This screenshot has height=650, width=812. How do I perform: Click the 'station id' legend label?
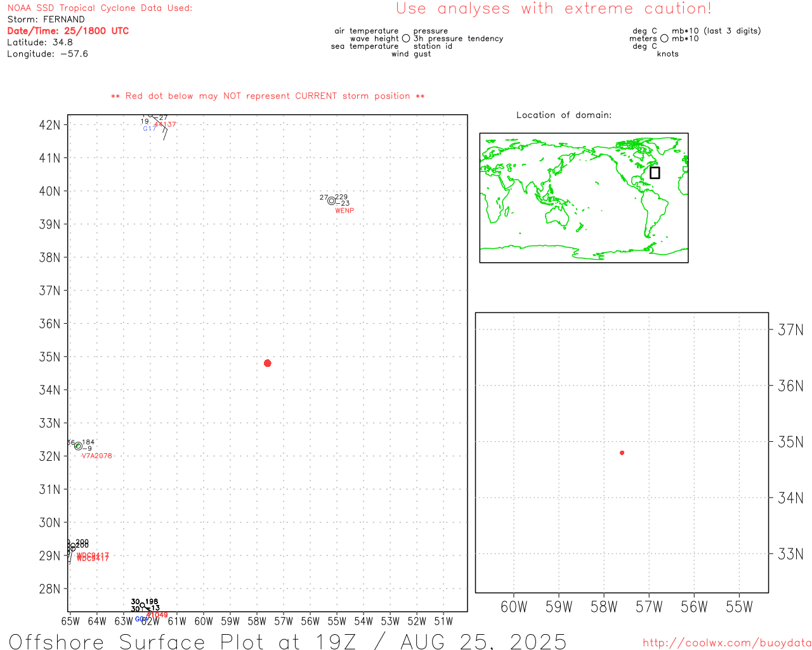pos(433,46)
